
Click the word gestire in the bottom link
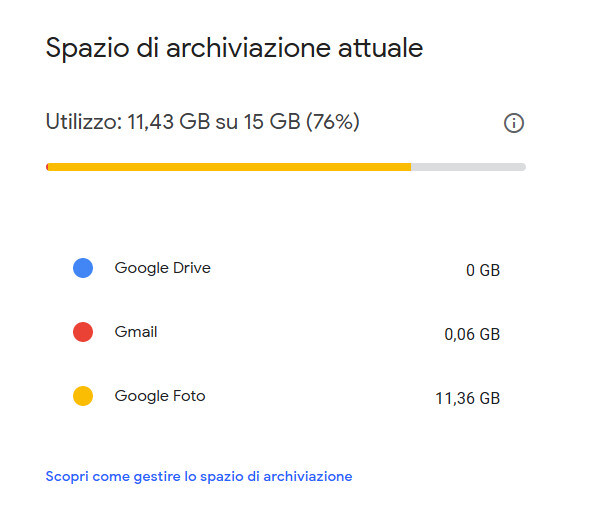tap(157, 477)
